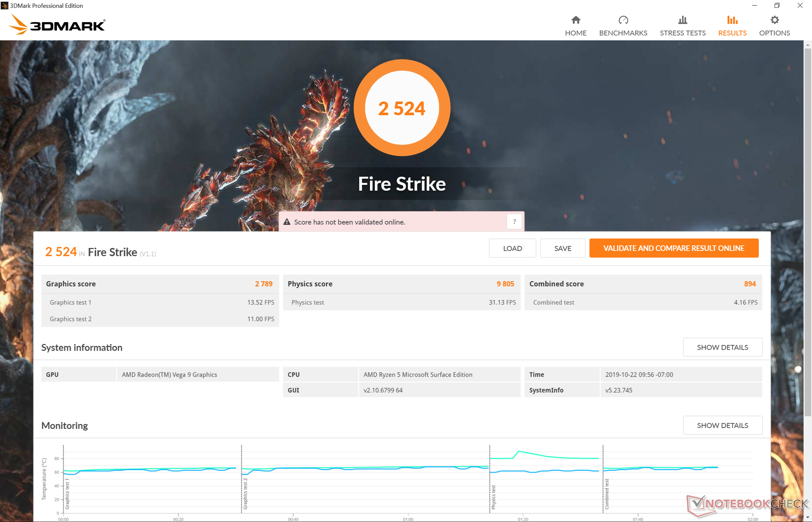Screen dimensions: 812x522
Task: Click the window title '3DMark Professional Edition'
Action: tap(47, 6)
